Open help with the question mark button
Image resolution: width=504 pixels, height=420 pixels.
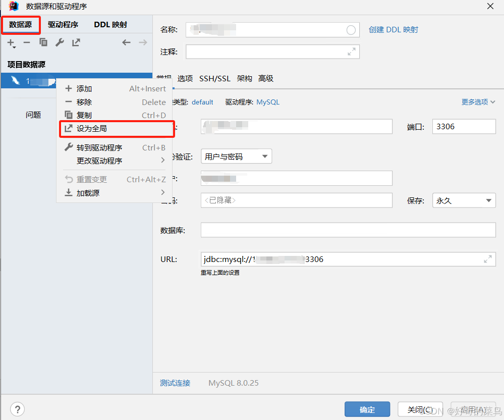point(17,409)
